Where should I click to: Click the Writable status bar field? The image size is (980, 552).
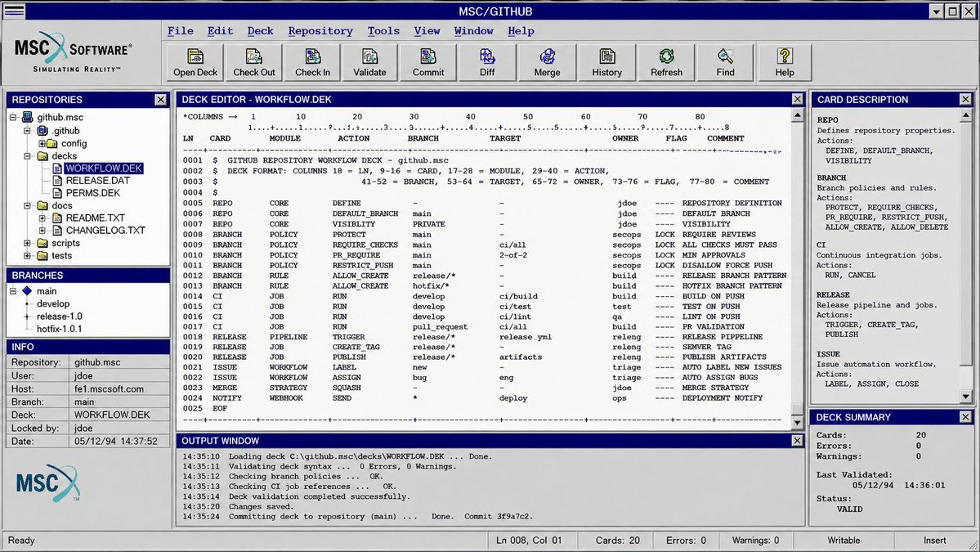click(844, 540)
